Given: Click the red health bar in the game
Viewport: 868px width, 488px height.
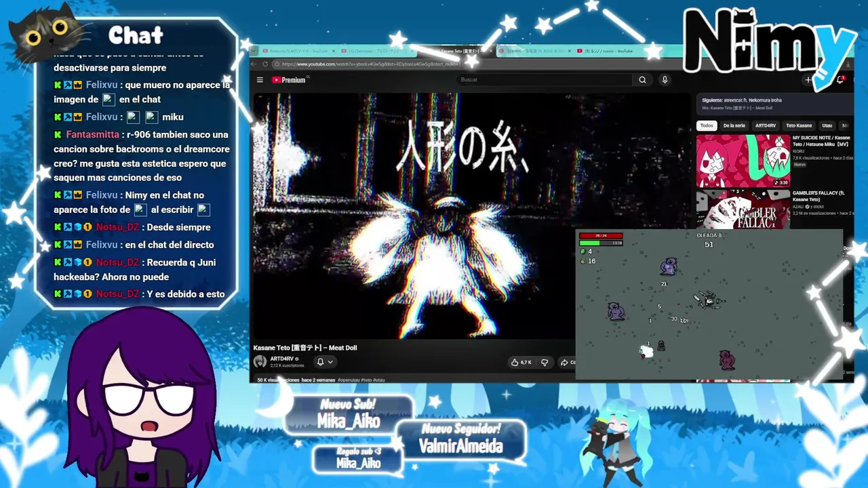Looking at the screenshot, I should tap(601, 236).
